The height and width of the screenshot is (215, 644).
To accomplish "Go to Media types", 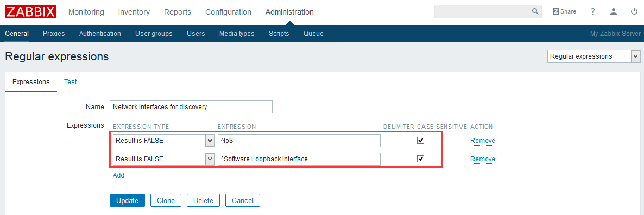I will point(237,34).
